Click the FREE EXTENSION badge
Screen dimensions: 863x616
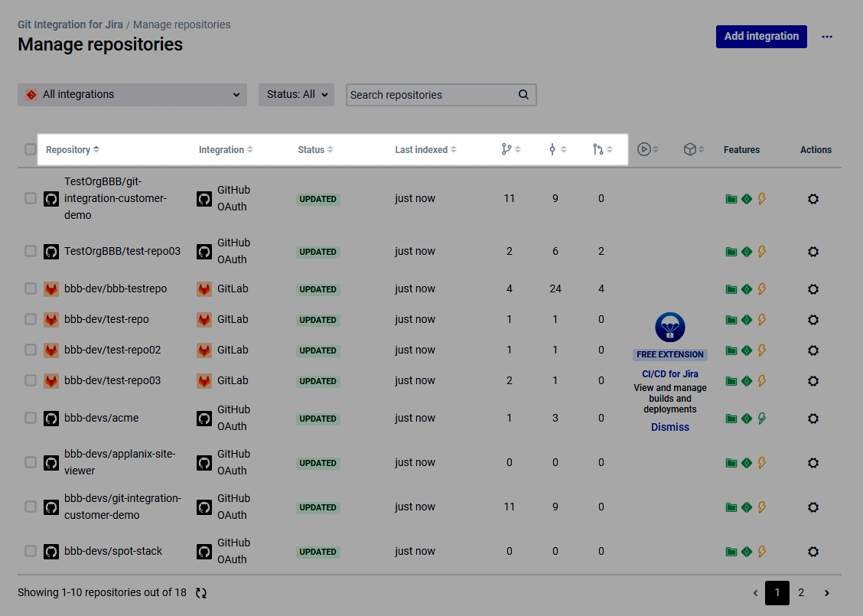pyautogui.click(x=669, y=354)
